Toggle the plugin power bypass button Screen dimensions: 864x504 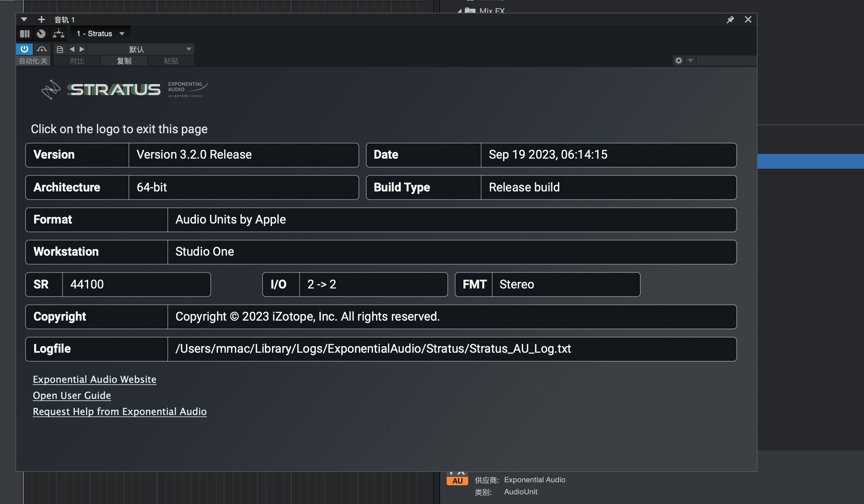pyautogui.click(x=24, y=49)
